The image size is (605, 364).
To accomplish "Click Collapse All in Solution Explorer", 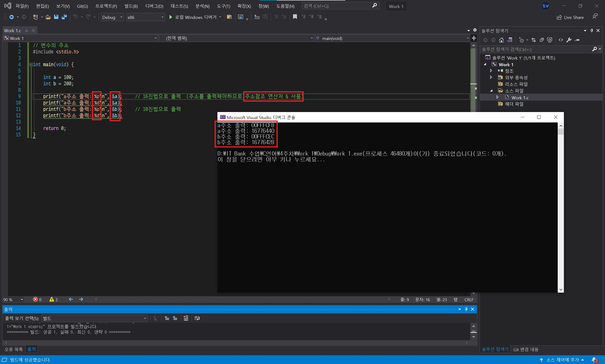I will point(542,40).
